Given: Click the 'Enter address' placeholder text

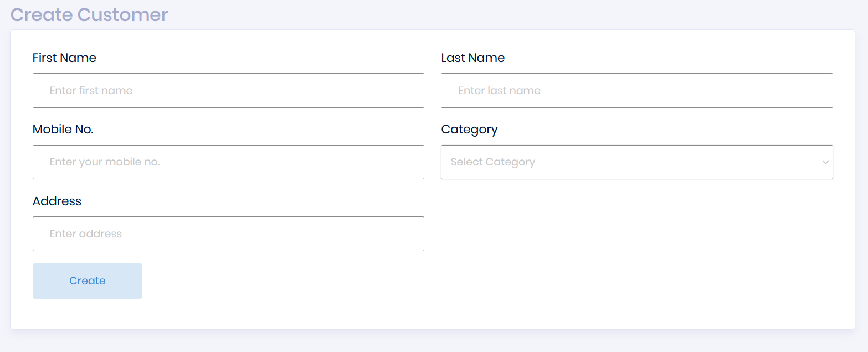Looking at the screenshot, I should point(86,234).
